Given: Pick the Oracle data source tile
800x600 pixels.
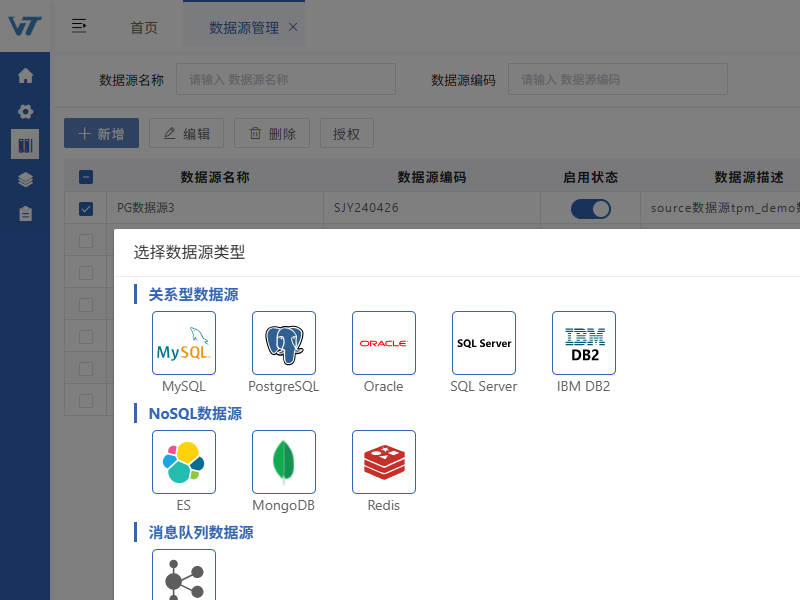Looking at the screenshot, I should [384, 343].
